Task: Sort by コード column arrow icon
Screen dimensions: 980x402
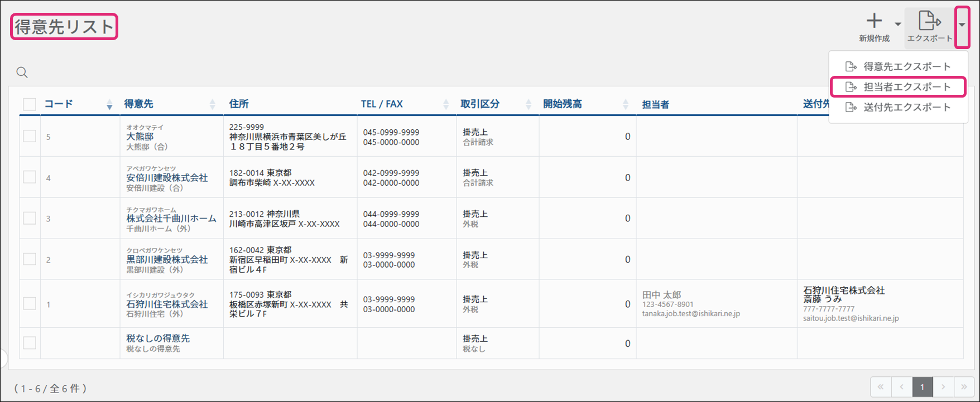Action: [109, 104]
